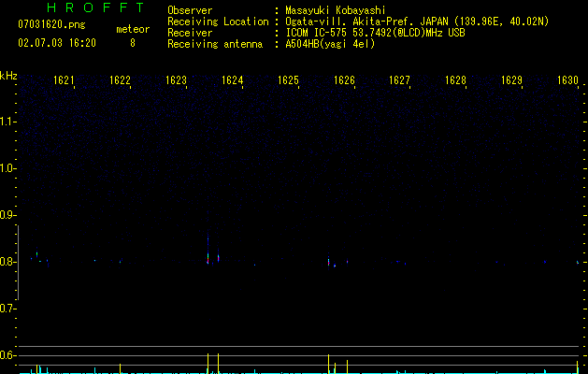Click the 1627 time axis label

399,79
